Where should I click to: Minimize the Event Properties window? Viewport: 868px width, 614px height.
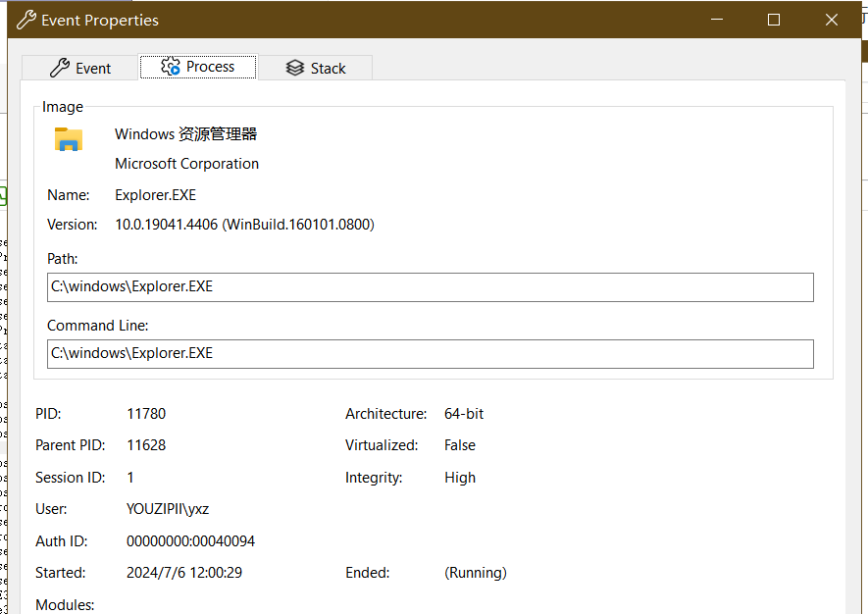tap(717, 20)
